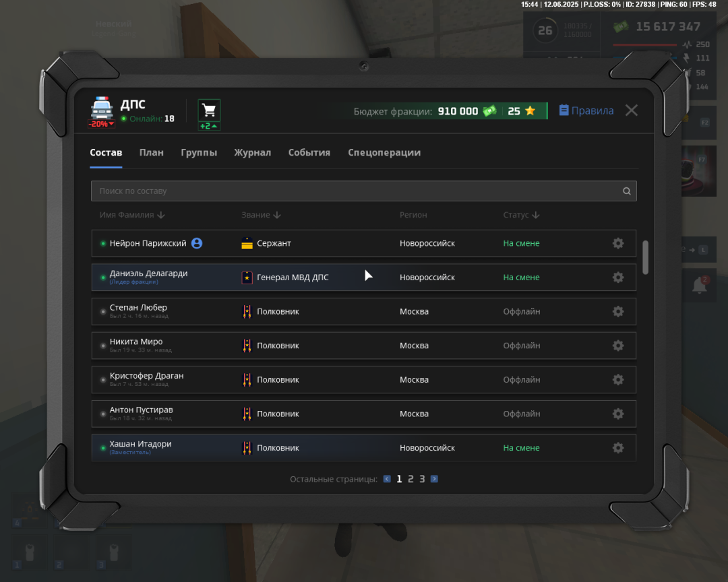This screenshot has height=582, width=728.
Task: Select the Кристофер Драган row name
Action: 147,375
